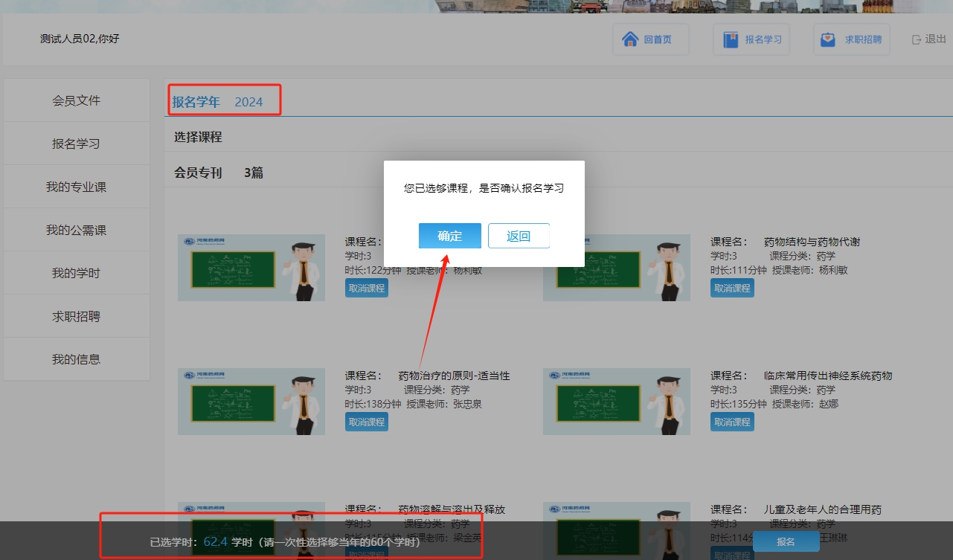Click course title 药物结构与药物代谢
This screenshot has width=953, height=560.
[812, 242]
